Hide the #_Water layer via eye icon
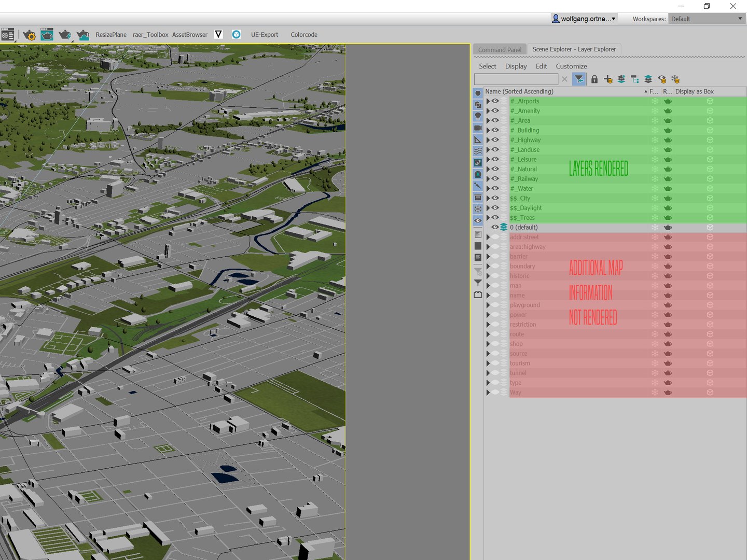747x560 pixels. click(495, 188)
